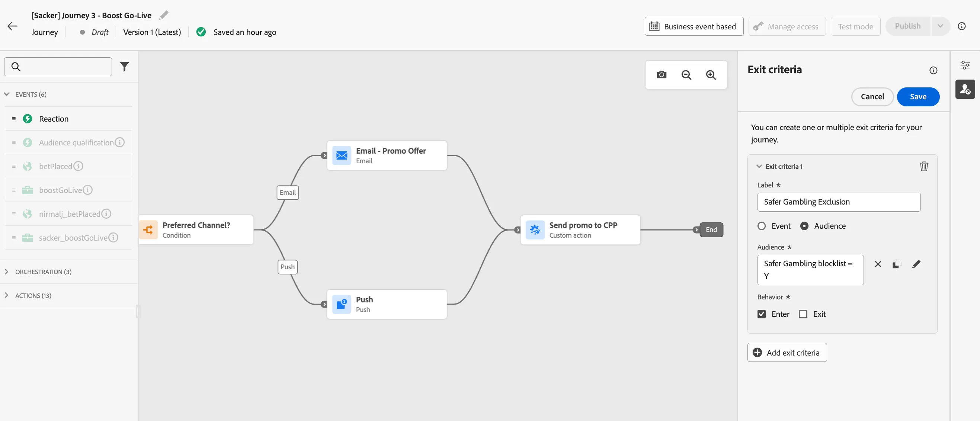
Task: Click the palette search field
Action: click(x=58, y=67)
